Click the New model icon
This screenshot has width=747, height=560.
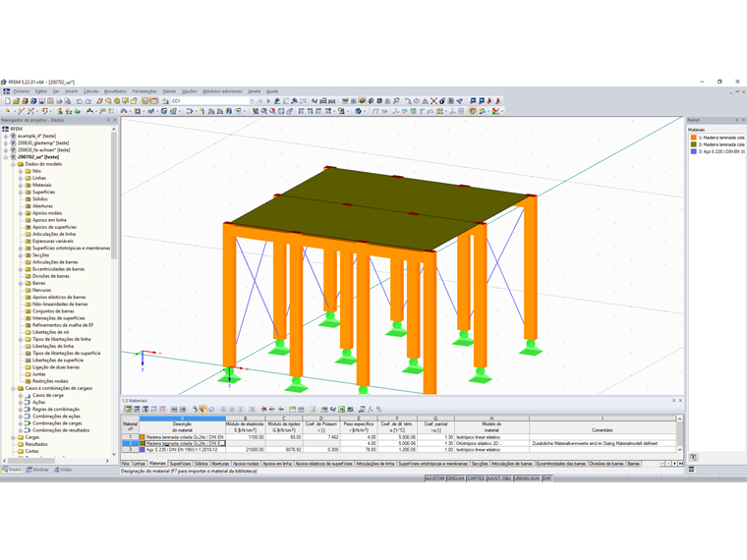click(x=8, y=101)
